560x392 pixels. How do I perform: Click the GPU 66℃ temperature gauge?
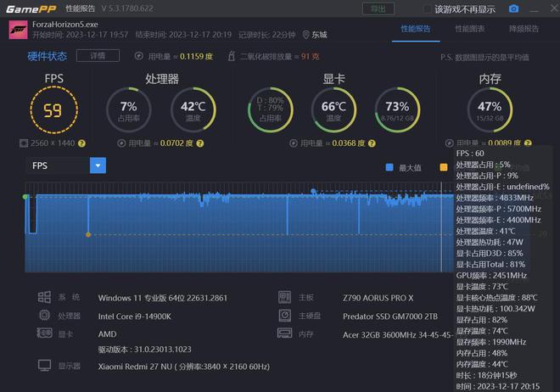[x=333, y=110]
